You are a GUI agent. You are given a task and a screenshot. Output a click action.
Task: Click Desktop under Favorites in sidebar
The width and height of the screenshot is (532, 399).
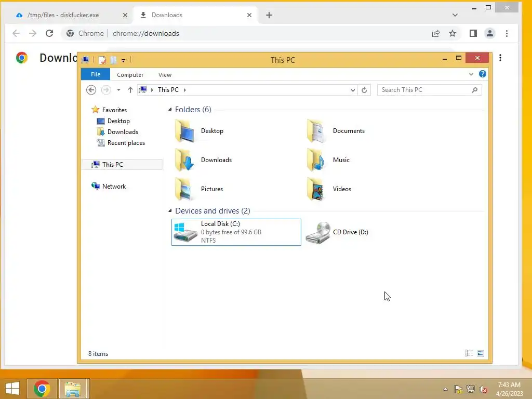(x=113, y=121)
